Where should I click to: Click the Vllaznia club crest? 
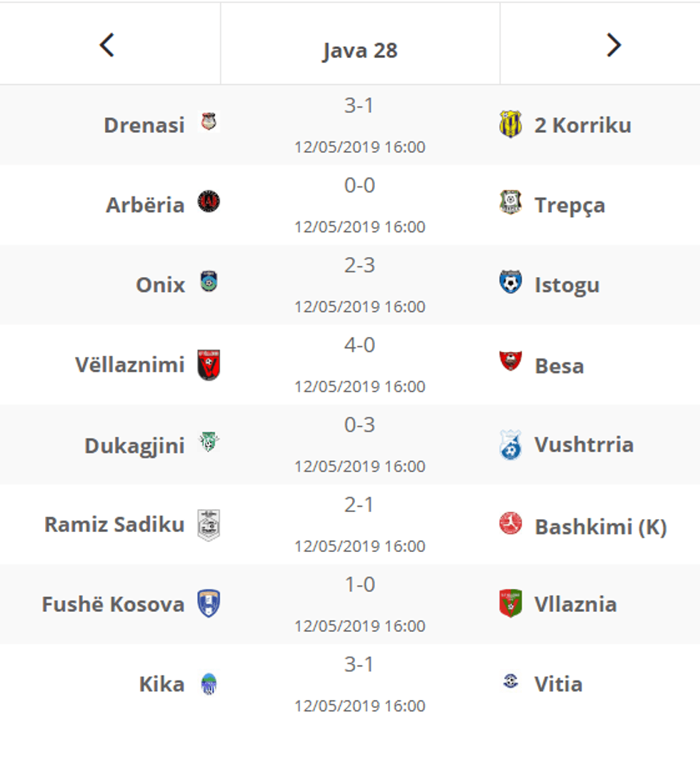(510, 604)
